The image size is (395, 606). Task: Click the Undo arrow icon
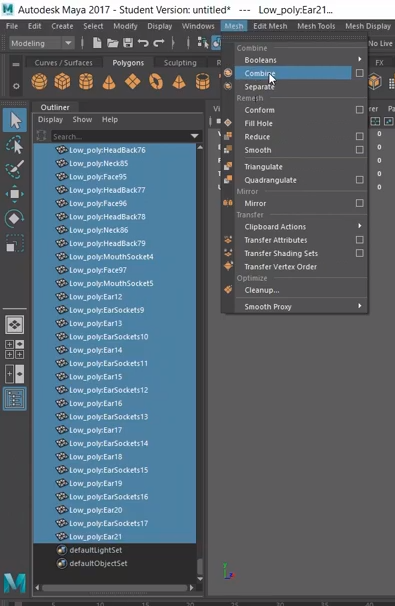(x=143, y=43)
